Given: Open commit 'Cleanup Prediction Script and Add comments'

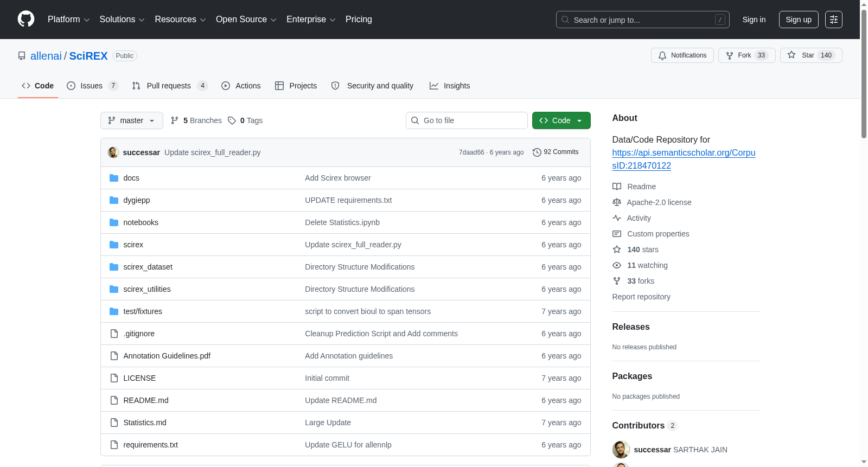Looking at the screenshot, I should (x=381, y=334).
